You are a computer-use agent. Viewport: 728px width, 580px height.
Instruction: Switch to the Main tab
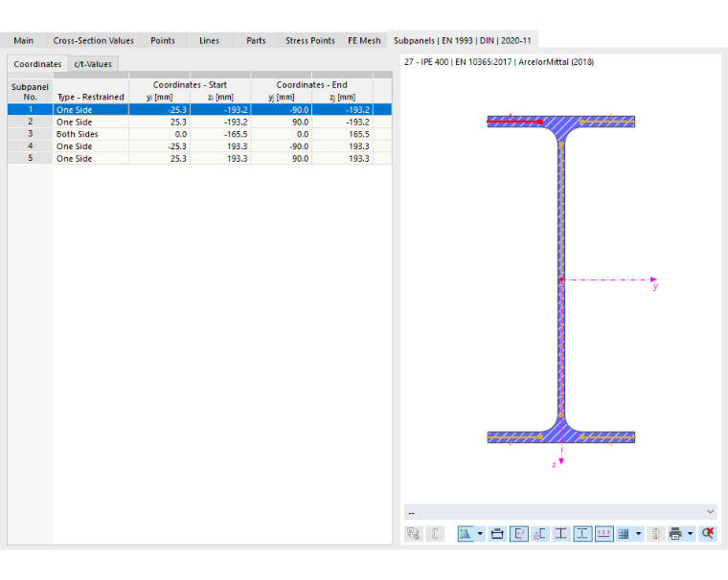point(23,40)
